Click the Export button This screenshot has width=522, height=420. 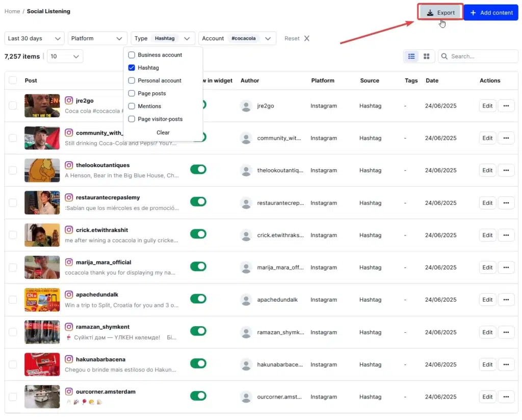click(x=440, y=13)
